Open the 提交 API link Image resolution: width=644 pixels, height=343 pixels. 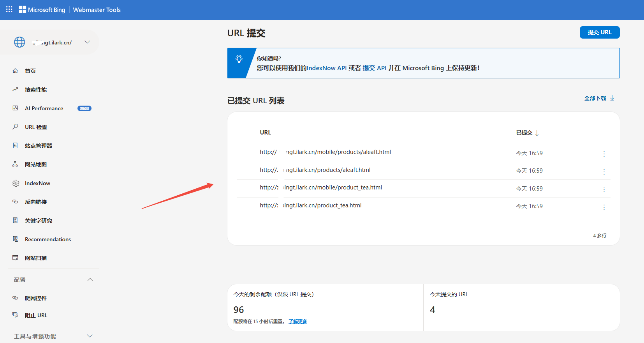click(x=375, y=68)
